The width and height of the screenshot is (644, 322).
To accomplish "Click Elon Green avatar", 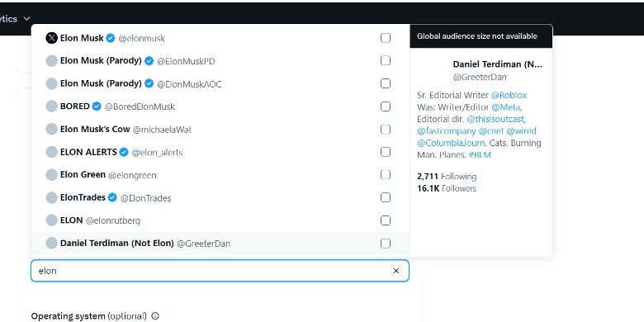I will click(51, 175).
